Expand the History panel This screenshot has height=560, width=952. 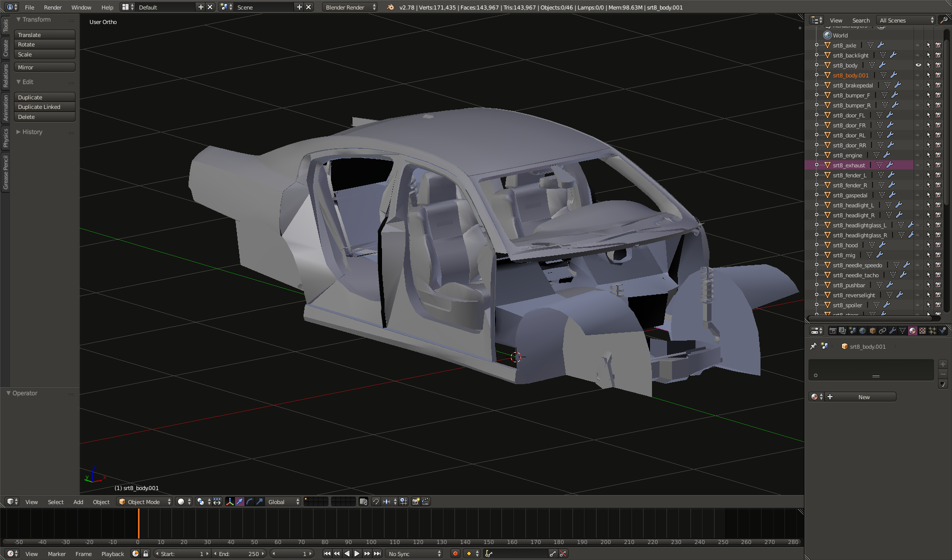pos(32,132)
